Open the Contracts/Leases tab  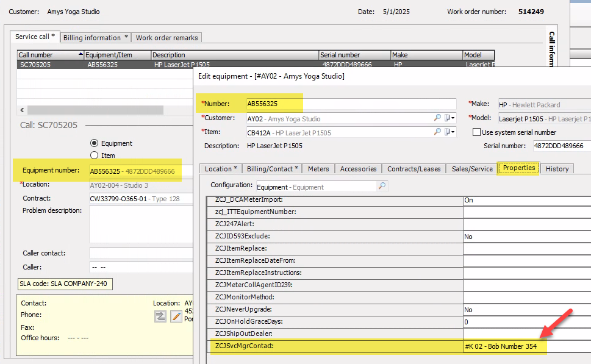point(414,169)
